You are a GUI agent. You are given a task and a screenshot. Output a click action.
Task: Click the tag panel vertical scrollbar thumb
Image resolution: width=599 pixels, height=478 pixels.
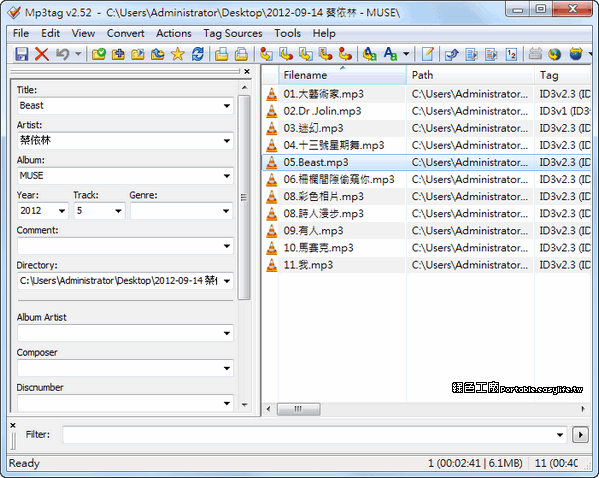click(x=244, y=197)
